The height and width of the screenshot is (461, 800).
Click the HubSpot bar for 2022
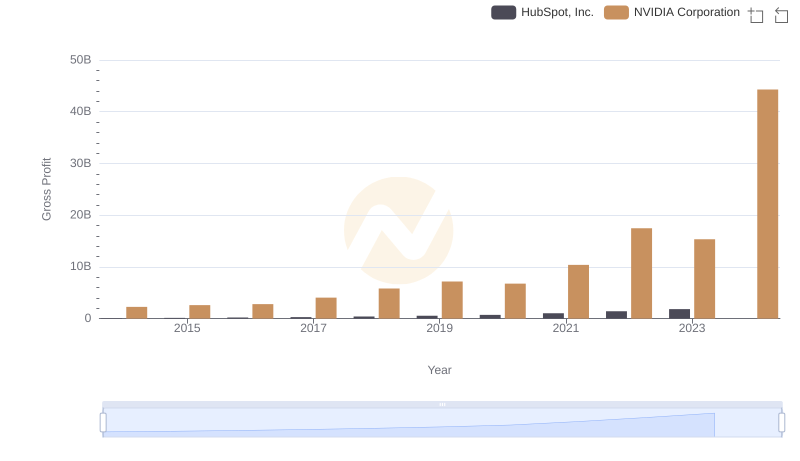(616, 315)
